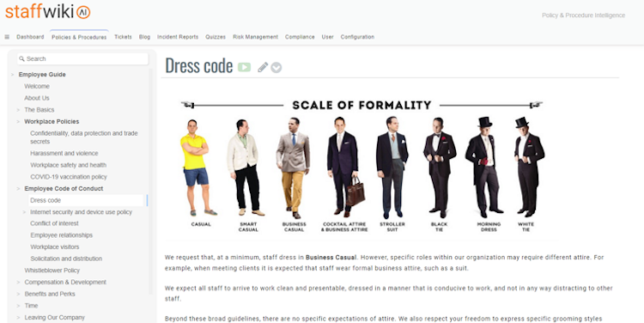The image size is (644, 323).
Task: Play the Dress code video icon
Action: (x=244, y=67)
